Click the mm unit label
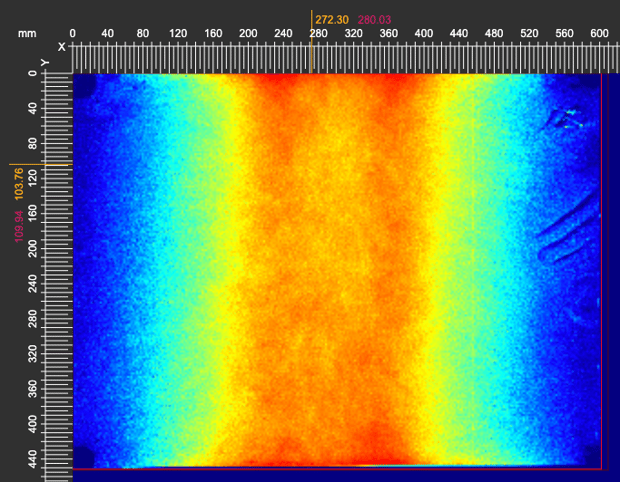620x482 pixels. pyautogui.click(x=26, y=33)
